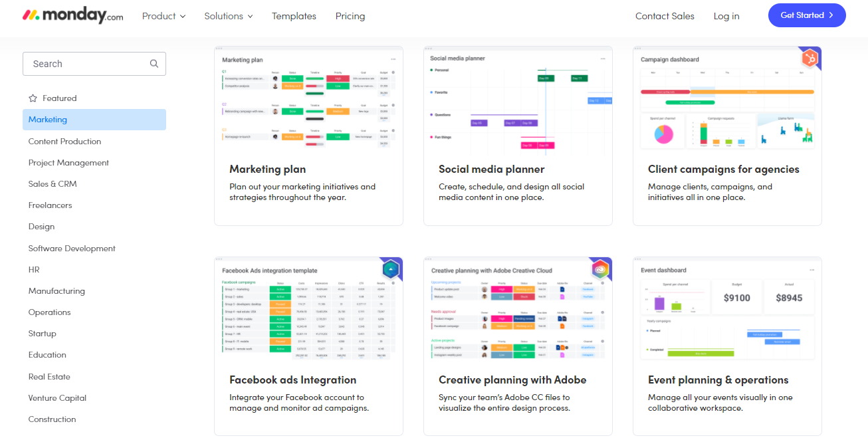Image resolution: width=868 pixels, height=442 pixels.
Task: Expand the Solutions dropdown menu
Action: point(228,16)
